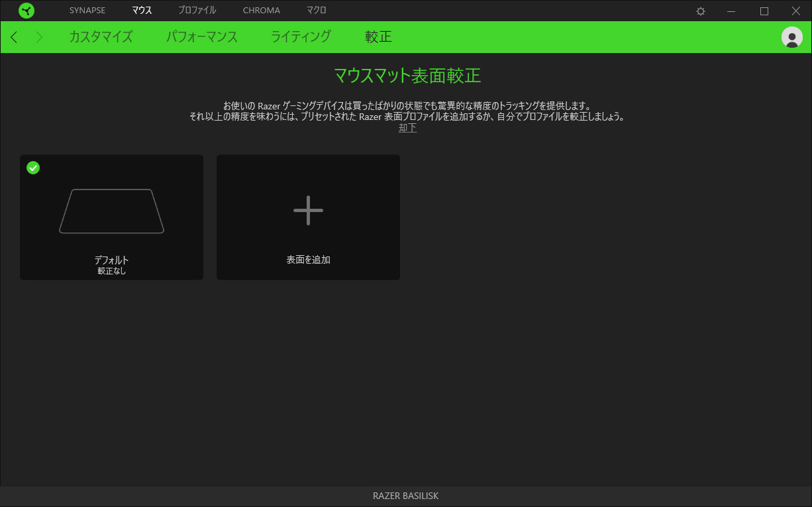Open the プロファイル tab
Image resolution: width=812 pixels, height=507 pixels.
(x=197, y=11)
